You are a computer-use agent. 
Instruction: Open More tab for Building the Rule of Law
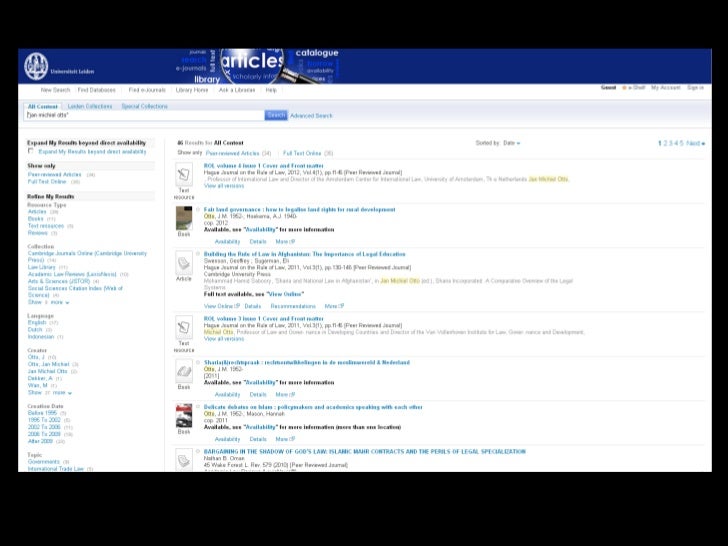click(334, 306)
